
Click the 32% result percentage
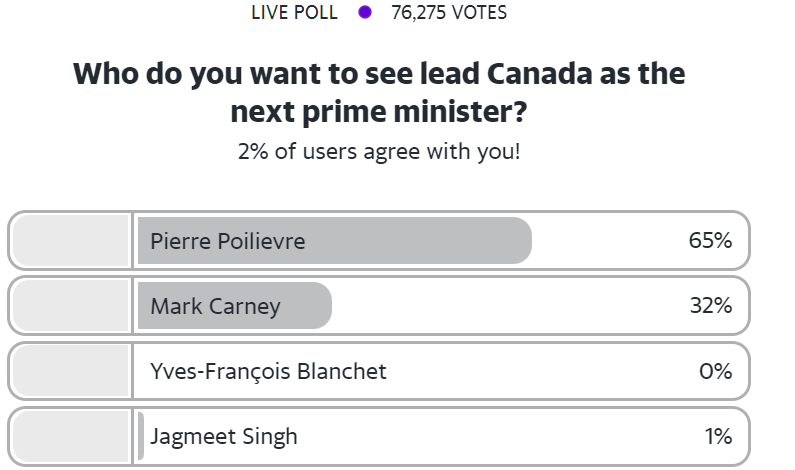click(711, 306)
